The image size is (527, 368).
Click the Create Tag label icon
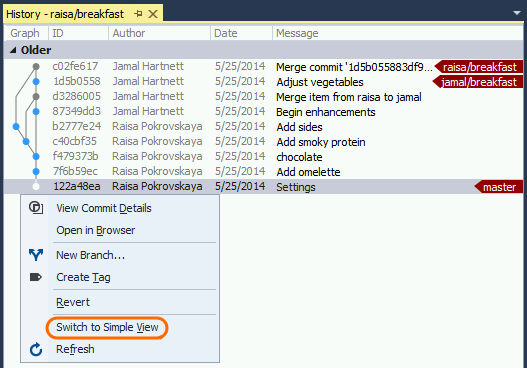[x=36, y=277]
